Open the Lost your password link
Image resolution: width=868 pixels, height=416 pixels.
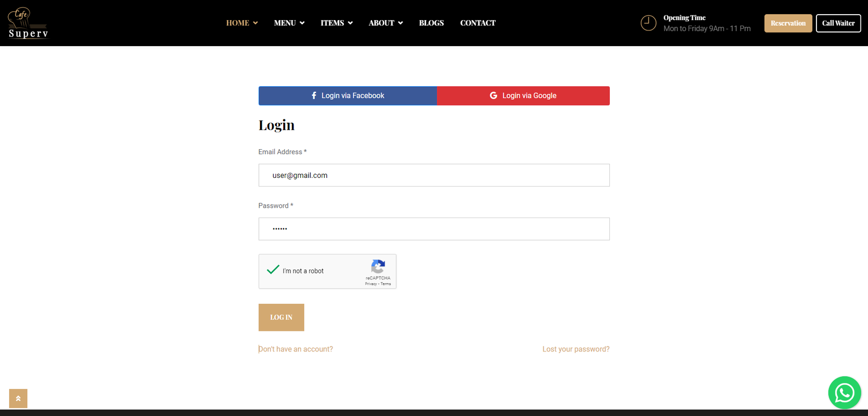[576, 349]
